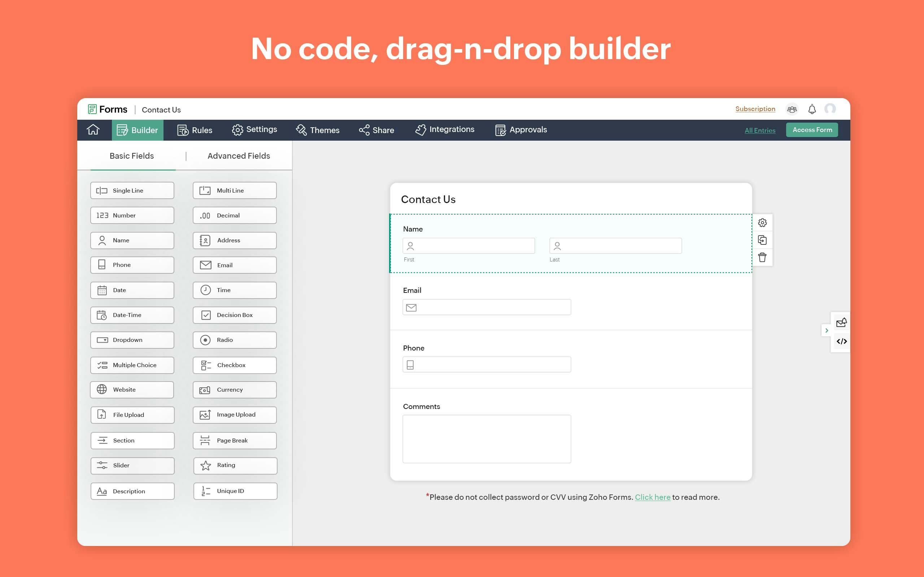
Task: Open the Subscription link
Action: click(x=755, y=109)
